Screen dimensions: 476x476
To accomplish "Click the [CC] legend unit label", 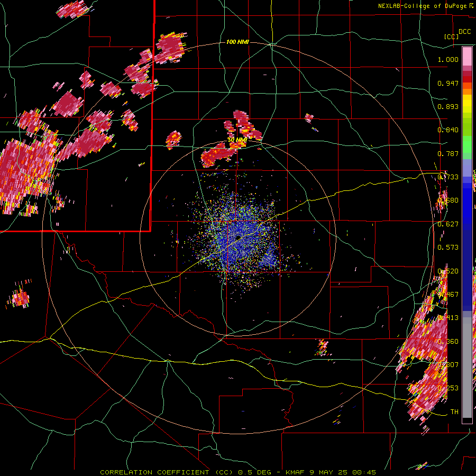I will pos(451,36).
